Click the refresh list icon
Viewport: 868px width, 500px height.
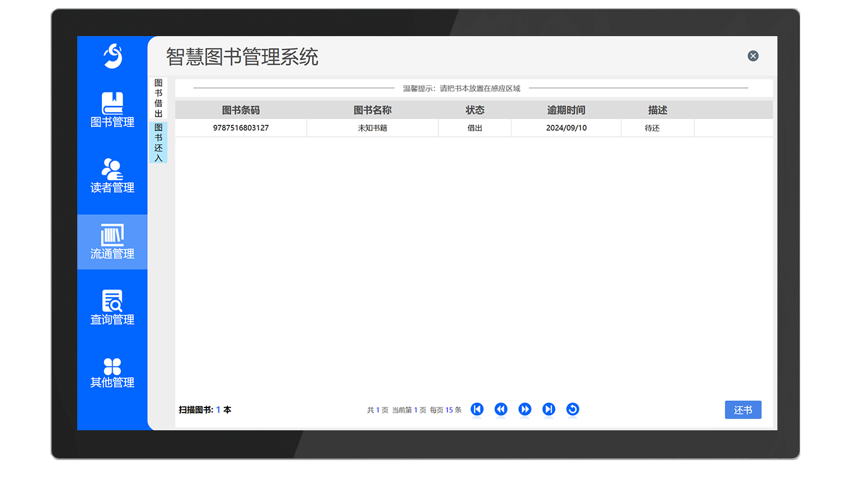point(573,409)
